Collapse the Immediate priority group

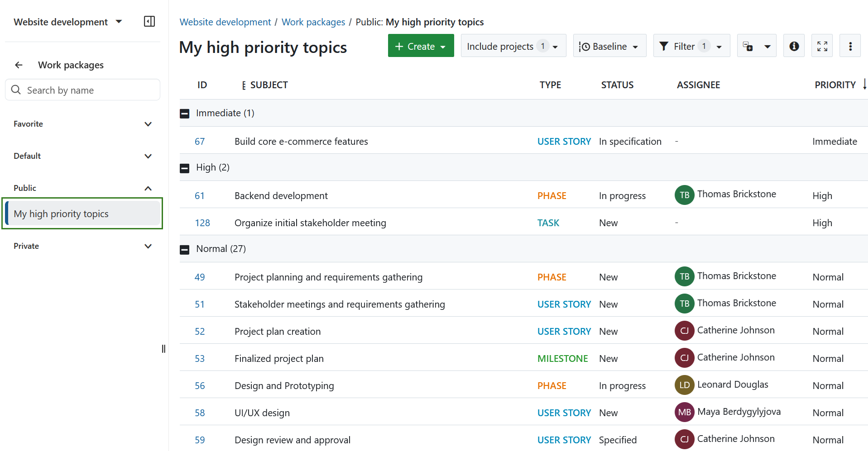[x=185, y=113]
